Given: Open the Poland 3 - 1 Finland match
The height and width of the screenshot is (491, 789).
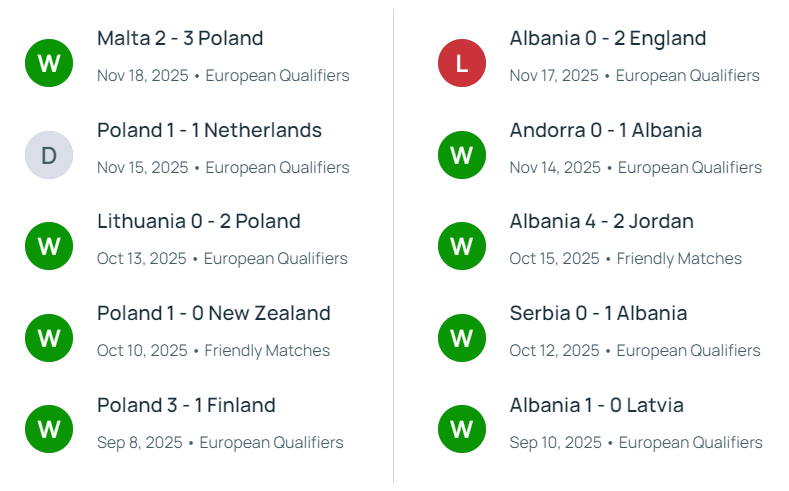Looking at the screenshot, I should point(186,406).
